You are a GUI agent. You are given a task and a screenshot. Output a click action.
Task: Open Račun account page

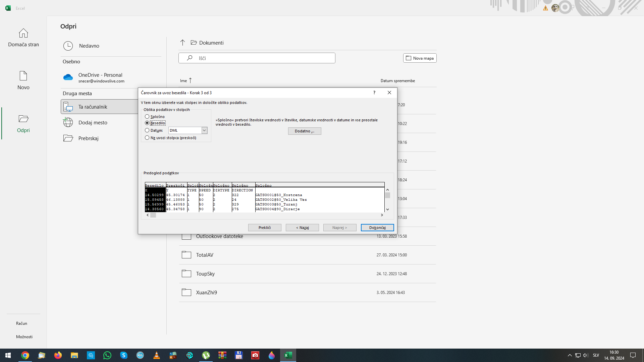(21, 323)
